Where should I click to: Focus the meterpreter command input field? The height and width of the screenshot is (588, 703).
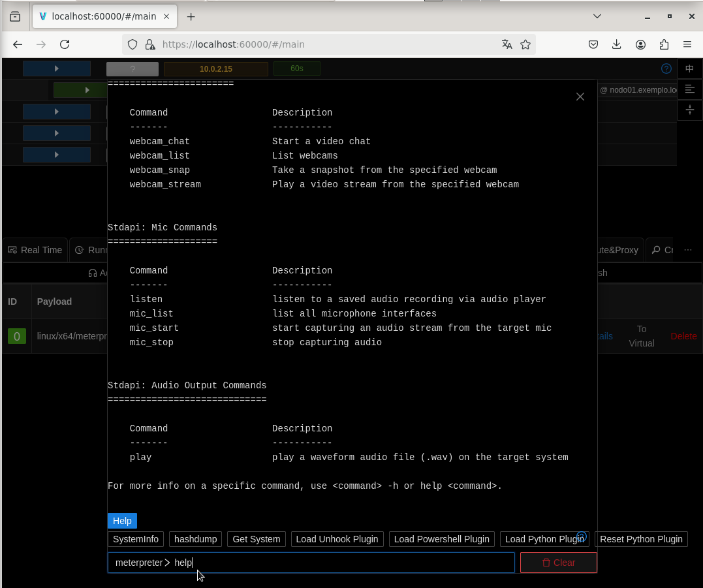pos(311,563)
